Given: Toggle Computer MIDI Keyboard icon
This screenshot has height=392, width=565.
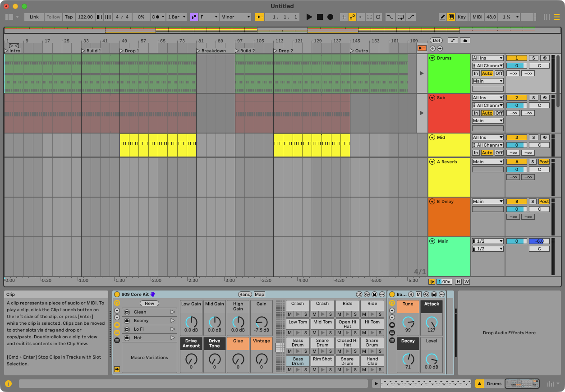Looking at the screenshot, I should [x=451, y=17].
